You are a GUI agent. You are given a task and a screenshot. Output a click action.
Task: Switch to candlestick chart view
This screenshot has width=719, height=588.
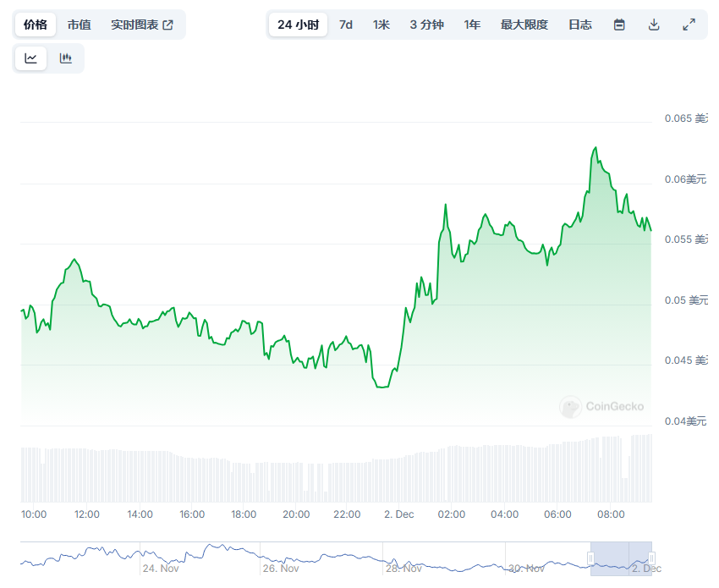point(66,58)
